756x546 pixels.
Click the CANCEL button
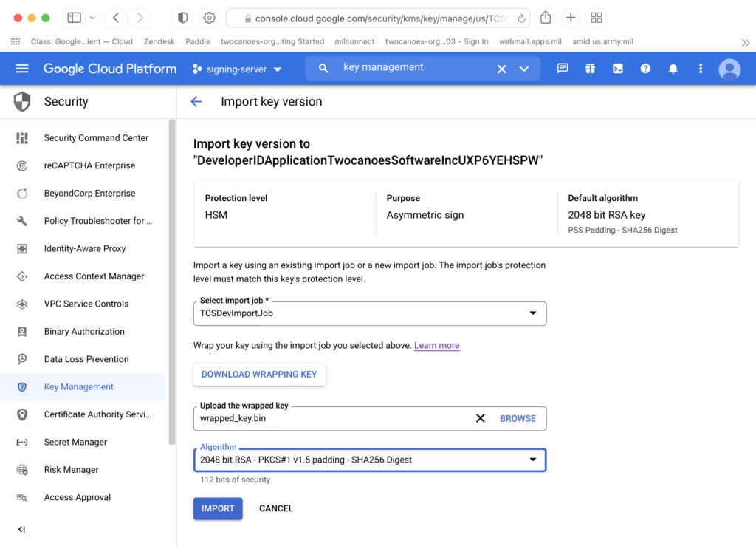point(276,508)
